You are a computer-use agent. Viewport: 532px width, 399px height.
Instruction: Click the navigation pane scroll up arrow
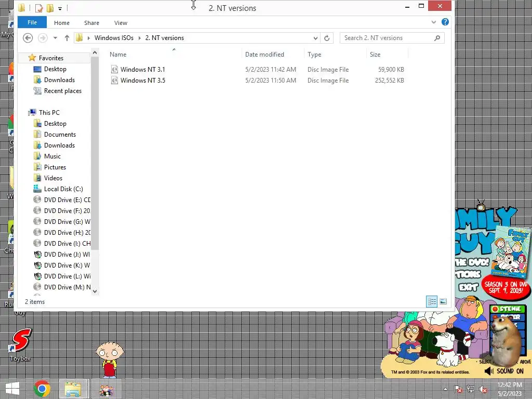[95, 52]
